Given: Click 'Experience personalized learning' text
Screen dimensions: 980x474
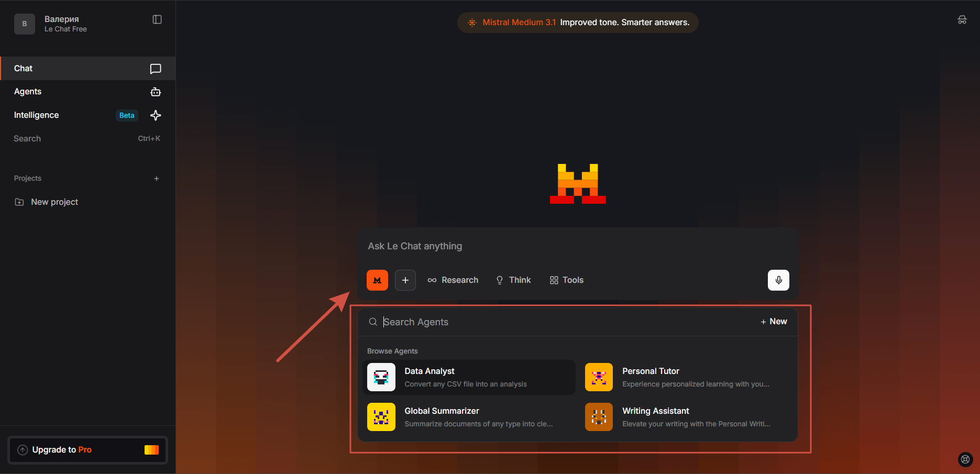Looking at the screenshot, I should tap(696, 384).
